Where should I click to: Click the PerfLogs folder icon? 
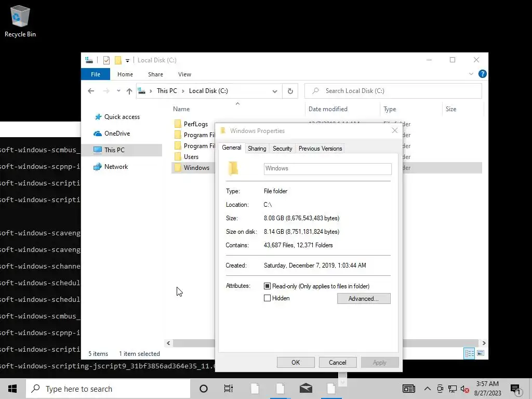coord(178,124)
